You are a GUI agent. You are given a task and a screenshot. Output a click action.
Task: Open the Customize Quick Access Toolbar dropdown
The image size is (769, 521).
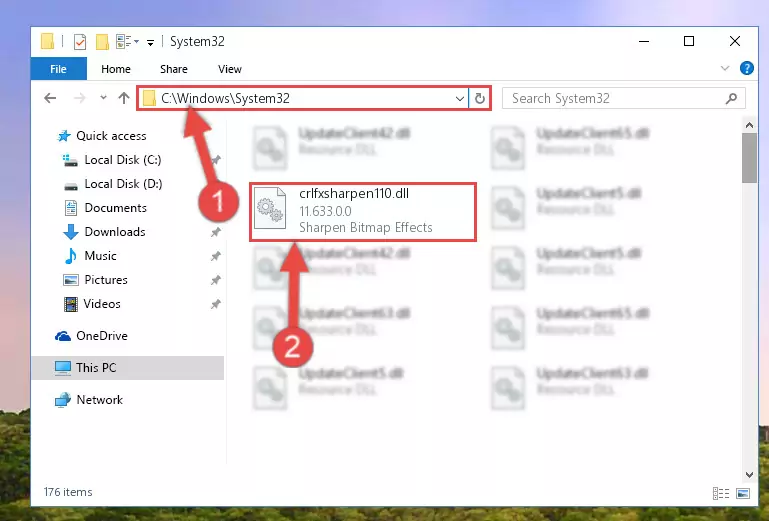[x=151, y=43]
